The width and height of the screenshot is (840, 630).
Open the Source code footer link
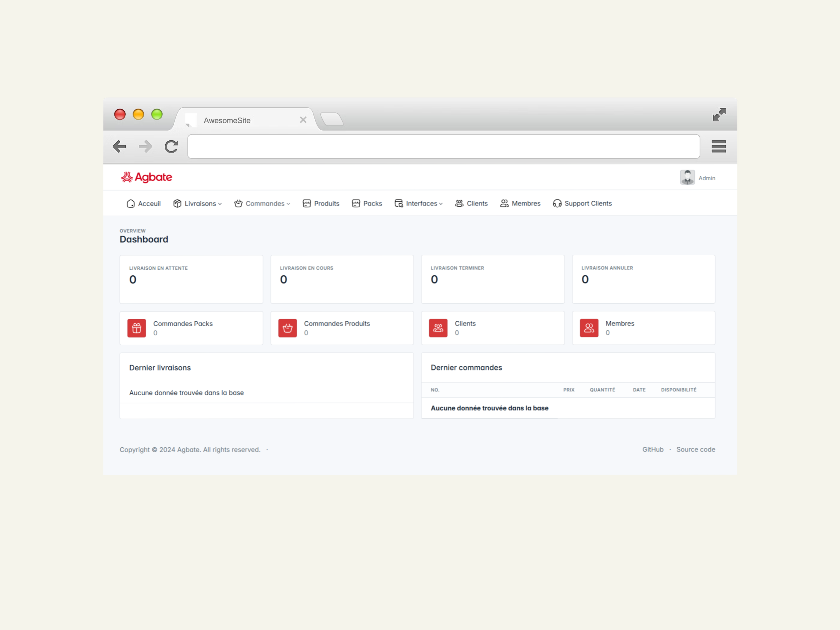click(x=695, y=449)
